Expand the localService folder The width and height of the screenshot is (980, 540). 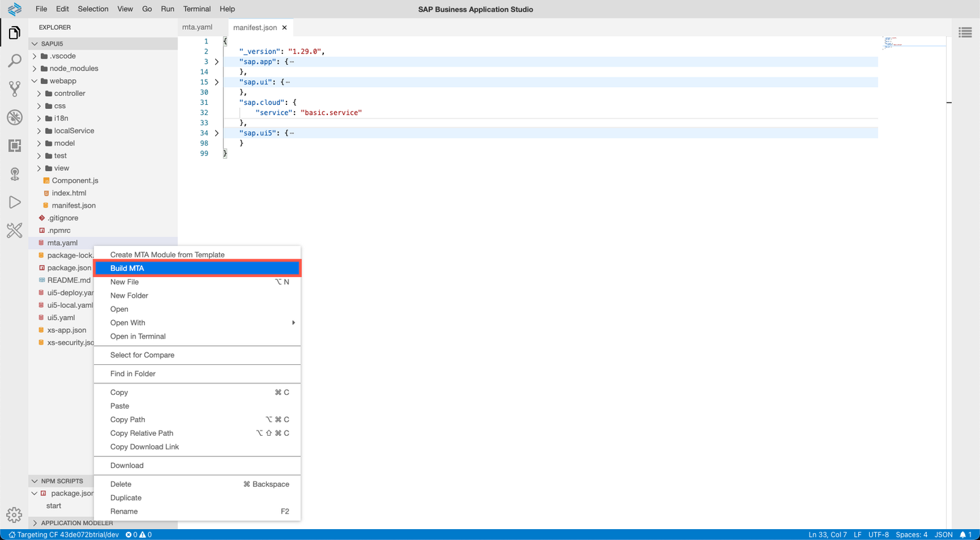click(39, 131)
